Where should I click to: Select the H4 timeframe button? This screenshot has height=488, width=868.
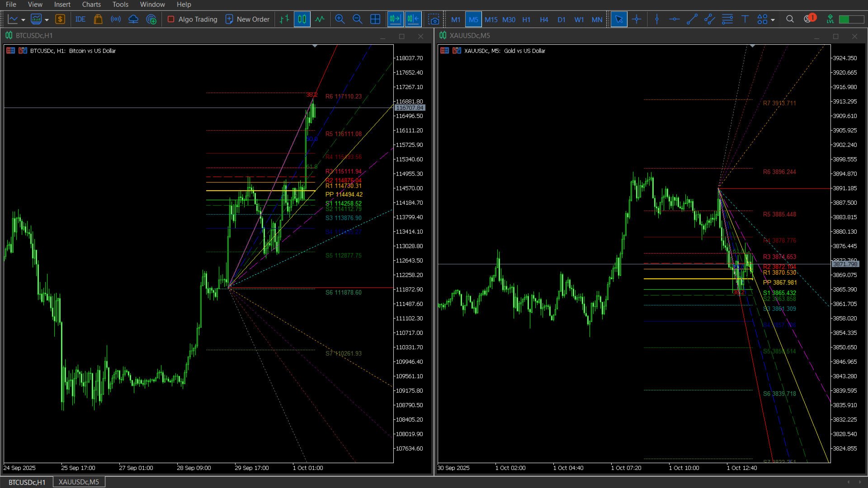pyautogui.click(x=544, y=19)
